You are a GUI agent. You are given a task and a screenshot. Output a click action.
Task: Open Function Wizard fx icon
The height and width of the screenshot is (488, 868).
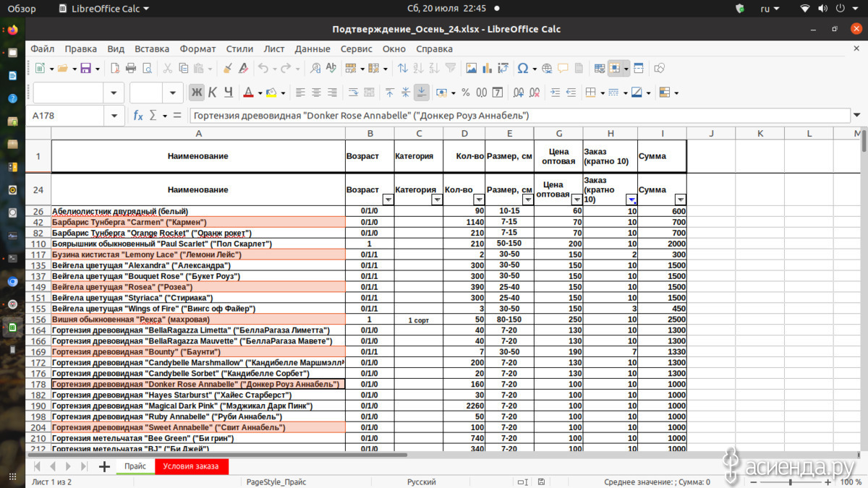138,116
